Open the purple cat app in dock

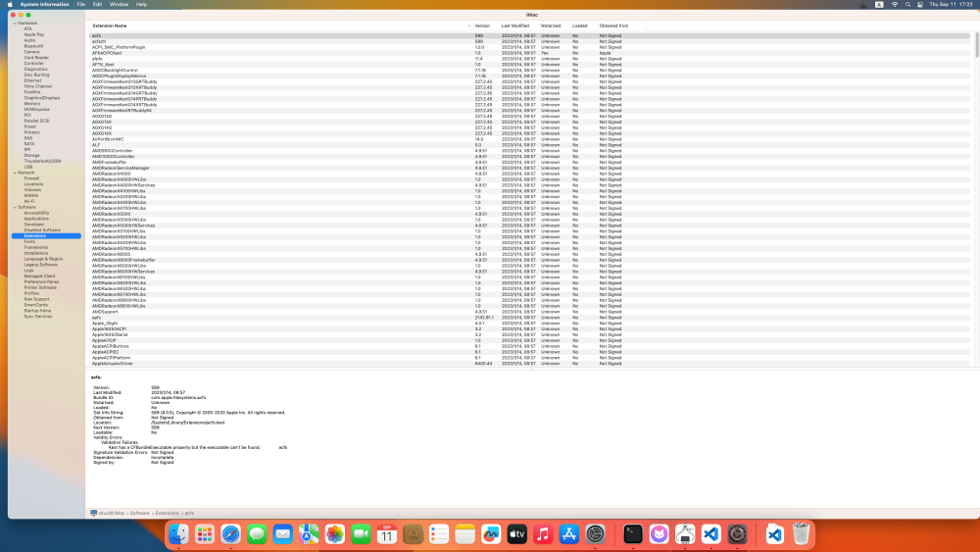click(659, 534)
